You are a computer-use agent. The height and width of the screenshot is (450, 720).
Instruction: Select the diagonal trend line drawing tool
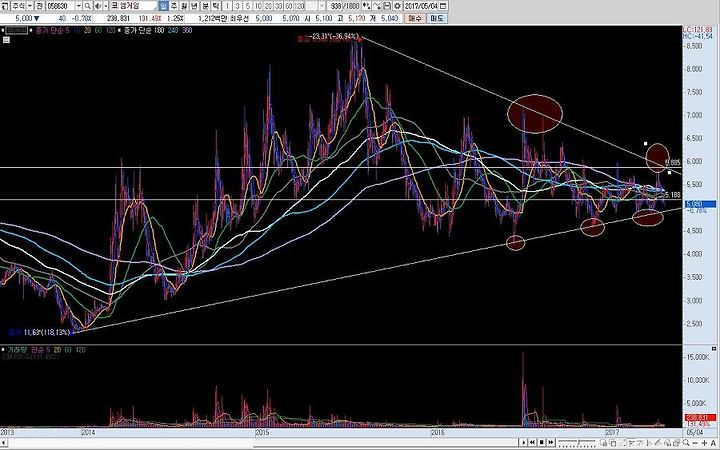657,443
